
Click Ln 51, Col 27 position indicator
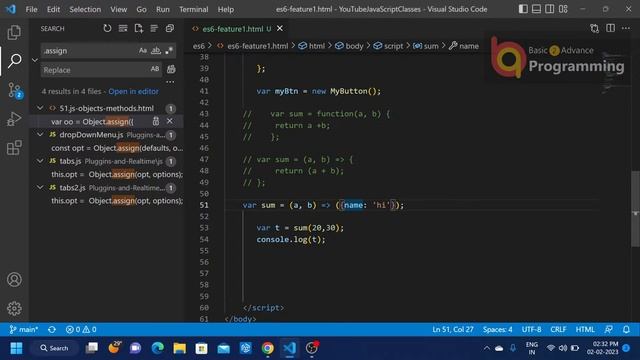[453, 329]
